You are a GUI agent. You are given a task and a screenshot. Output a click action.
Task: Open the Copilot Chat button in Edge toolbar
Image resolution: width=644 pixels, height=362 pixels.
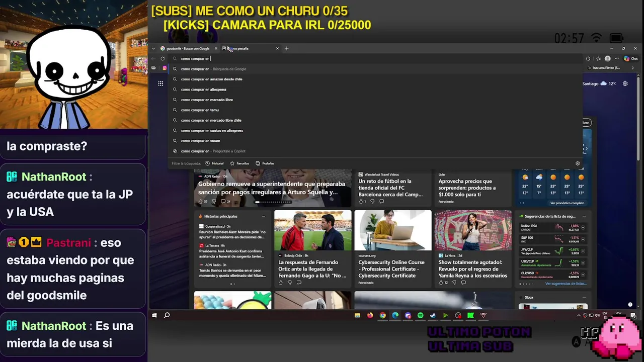point(630,59)
